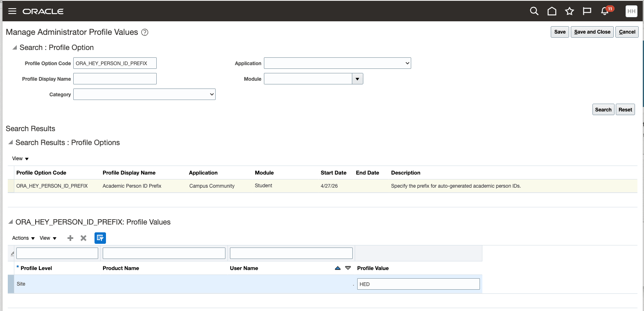644x311 pixels.
Task: Toggle Query By Example filter icon
Action: point(100,238)
